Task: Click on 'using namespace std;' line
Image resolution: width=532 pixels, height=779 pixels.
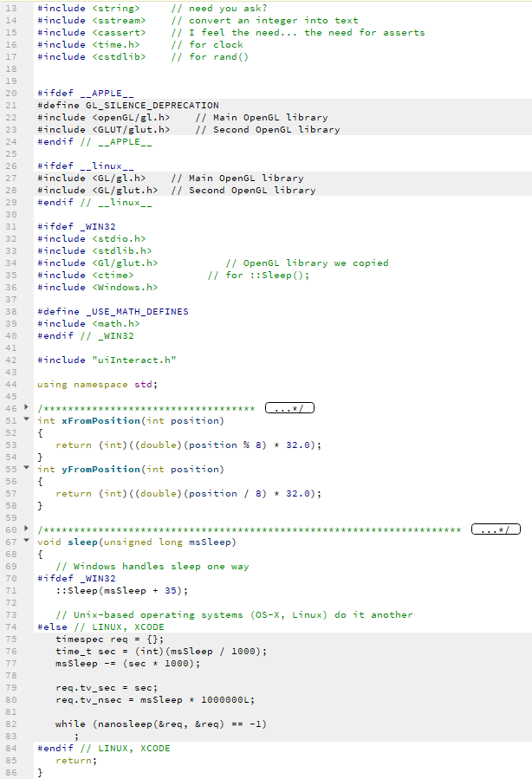Action: [97, 385]
